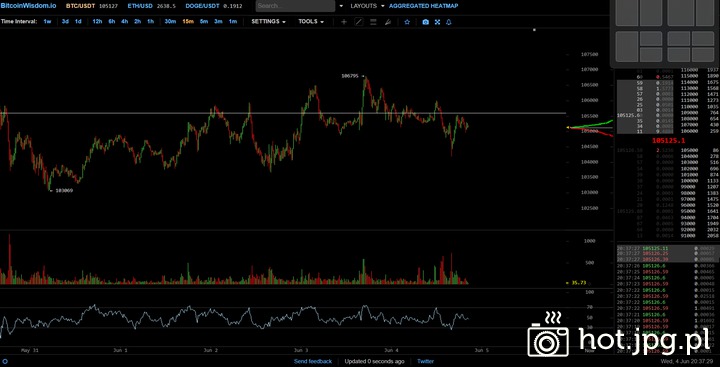
Task: Choose the horizontal lines drawing tool
Action: [373, 22]
